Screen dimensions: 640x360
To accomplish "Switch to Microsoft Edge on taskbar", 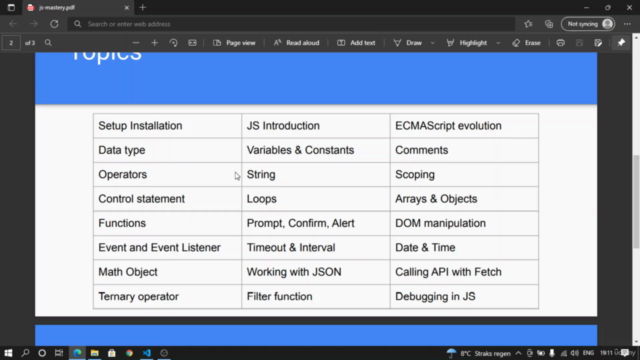I will (77, 353).
